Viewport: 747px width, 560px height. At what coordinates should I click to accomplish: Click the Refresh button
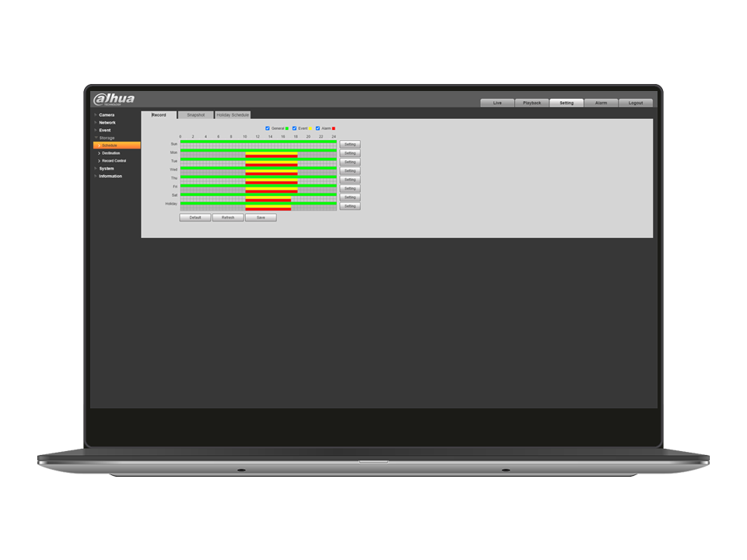[228, 218]
